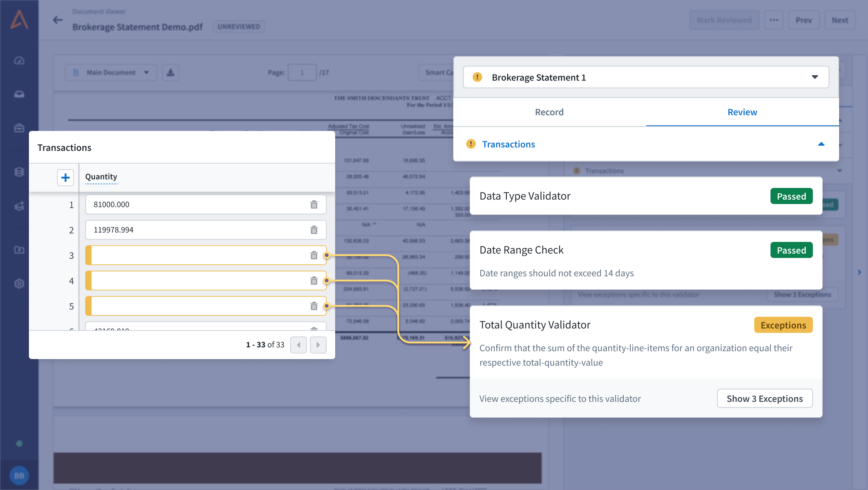Click the inbox tray icon in sidebar

(x=19, y=94)
